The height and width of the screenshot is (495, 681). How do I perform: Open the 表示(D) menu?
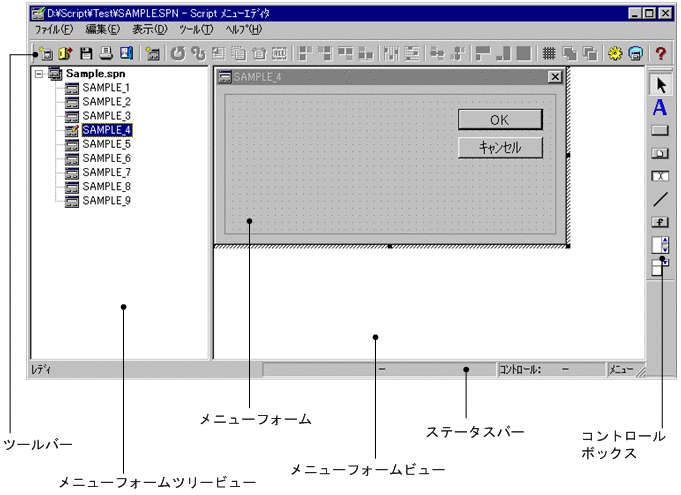point(149,30)
